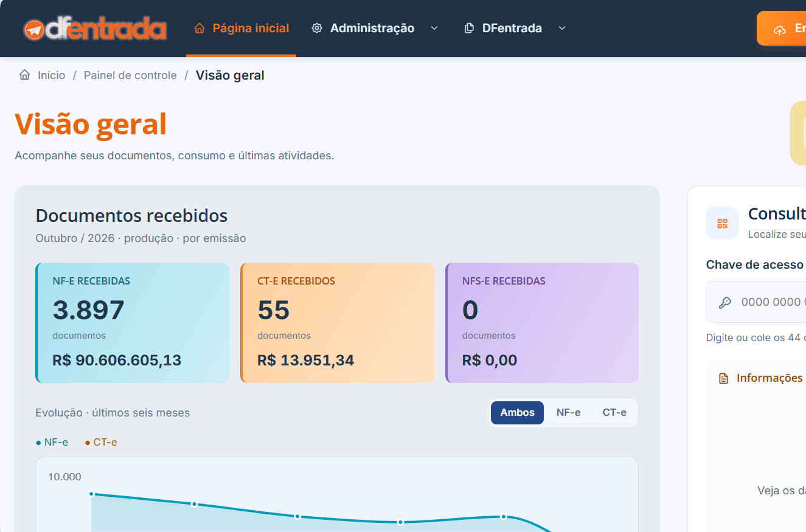The width and height of the screenshot is (806, 532).
Task: Click the cloud upload icon on orange button
Action: tap(780, 29)
